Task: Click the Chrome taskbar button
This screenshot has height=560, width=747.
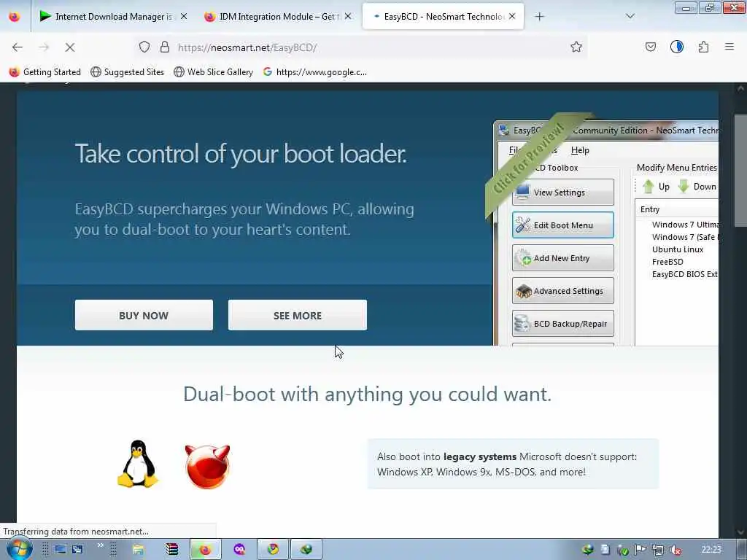Action: coord(273,550)
